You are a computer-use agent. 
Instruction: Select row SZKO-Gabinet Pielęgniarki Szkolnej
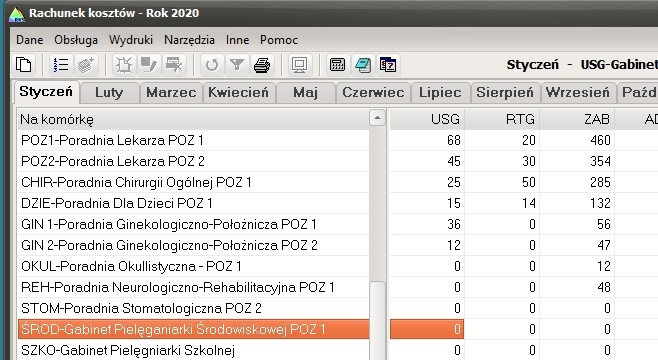click(193, 350)
